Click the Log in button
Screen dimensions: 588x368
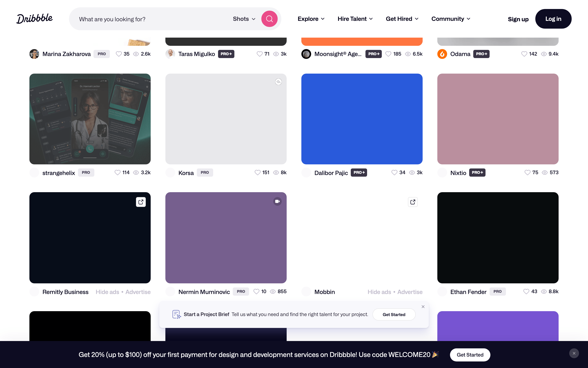pos(553,19)
